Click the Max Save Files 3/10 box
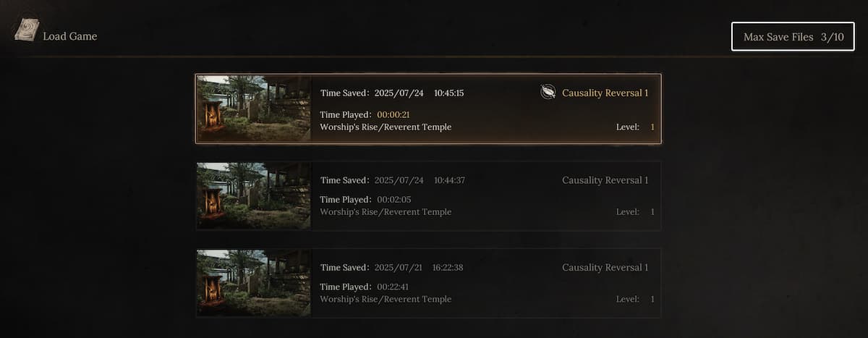The height and width of the screenshot is (338, 868). [793, 36]
